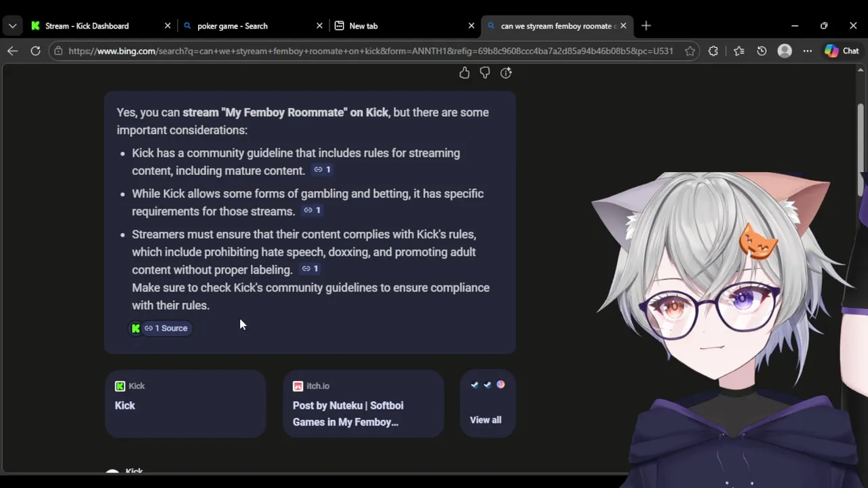Close the Stream - Kick Dashboard tab
The height and width of the screenshot is (488, 868).
(167, 26)
